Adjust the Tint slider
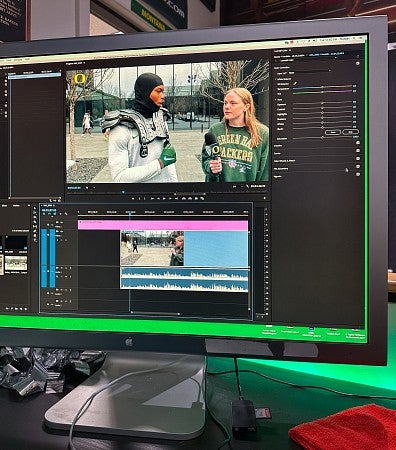This screenshot has width=396, height=450. [322, 92]
